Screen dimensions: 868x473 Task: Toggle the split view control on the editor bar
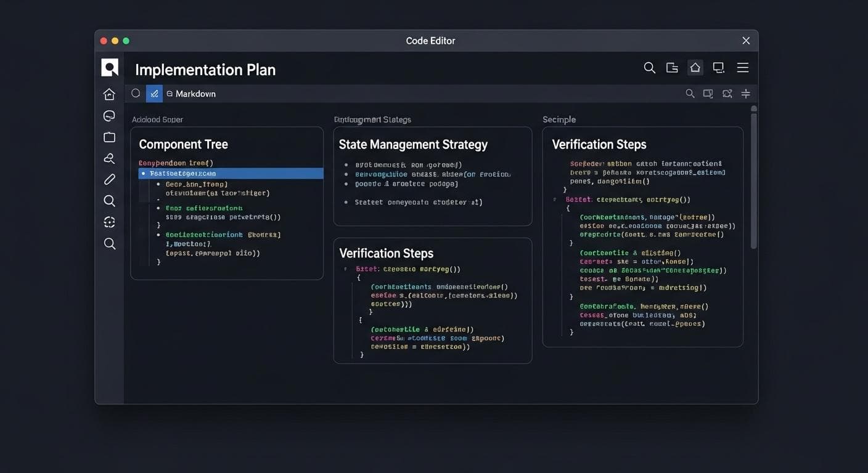point(745,93)
